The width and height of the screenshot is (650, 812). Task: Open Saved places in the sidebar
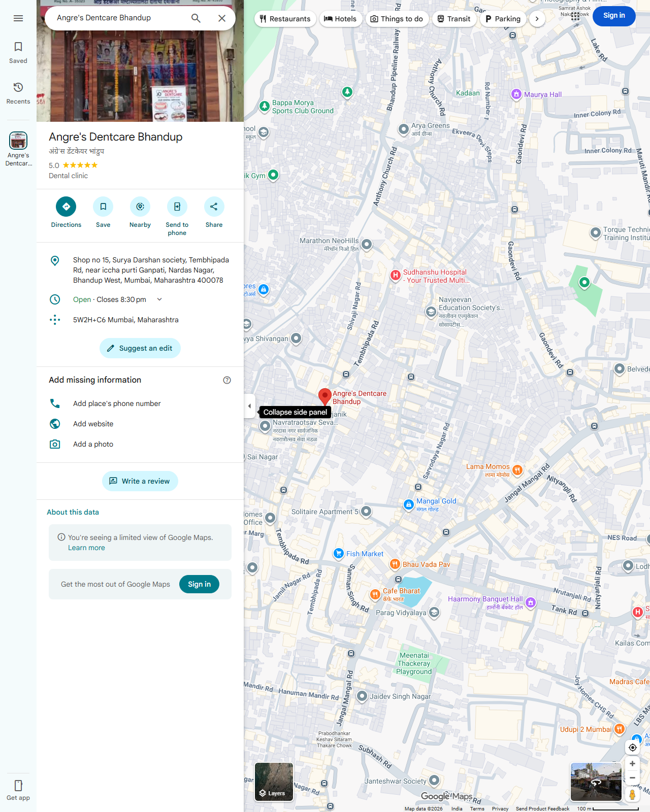(18, 53)
